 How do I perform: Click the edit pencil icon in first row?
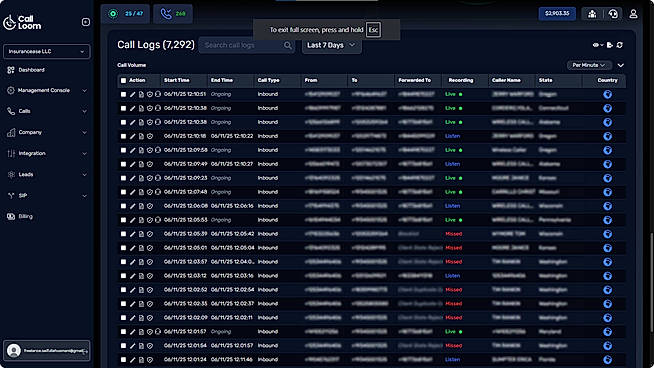coord(132,94)
